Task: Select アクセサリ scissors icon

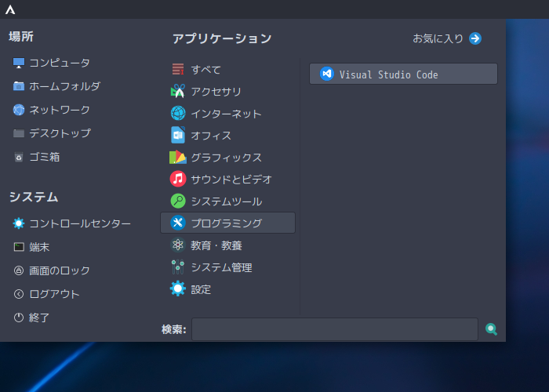Action: pyautogui.click(x=178, y=91)
